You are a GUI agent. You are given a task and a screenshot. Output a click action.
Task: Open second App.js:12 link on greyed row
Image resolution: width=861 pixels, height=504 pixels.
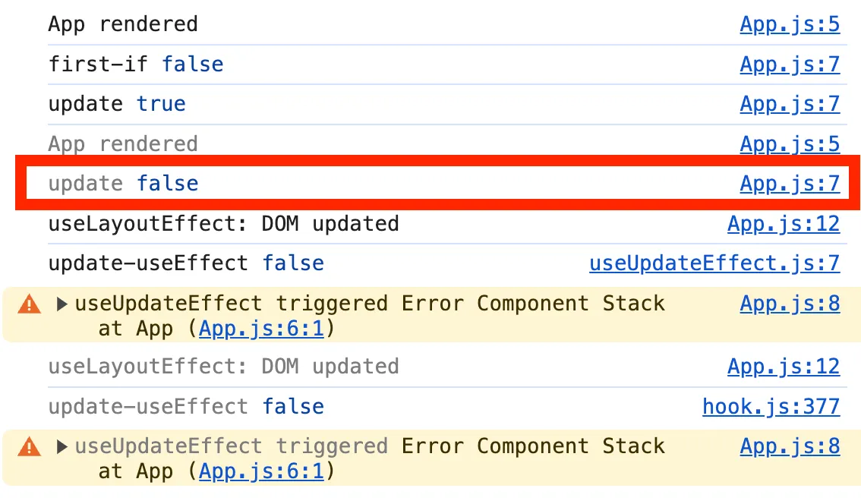784,367
